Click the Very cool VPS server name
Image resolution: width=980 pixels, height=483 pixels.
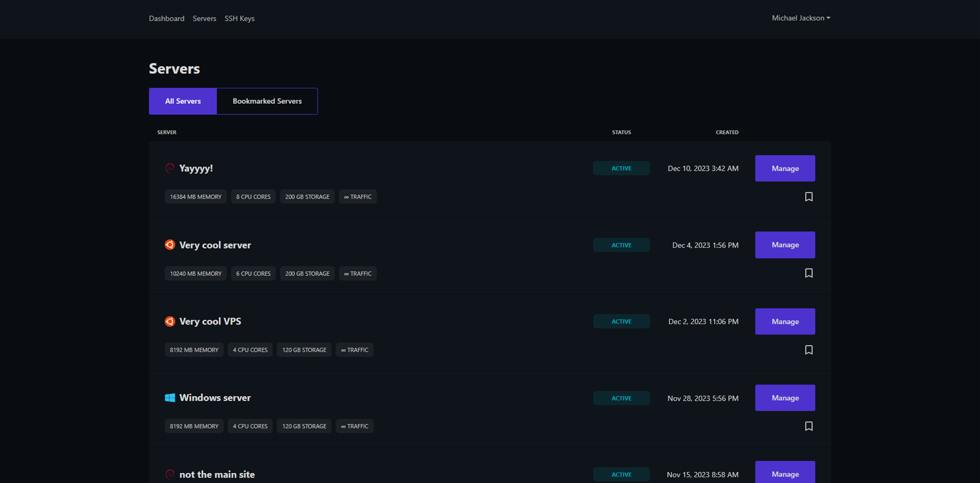(210, 321)
